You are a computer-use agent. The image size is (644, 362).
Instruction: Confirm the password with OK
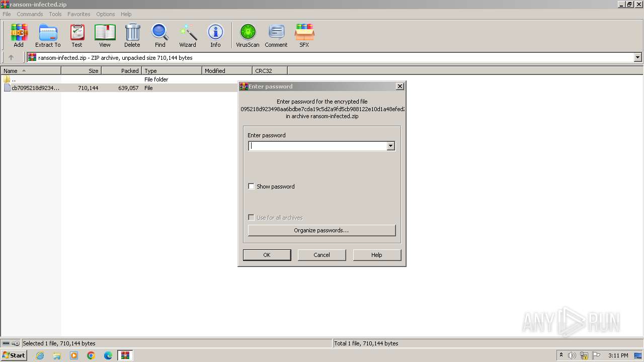click(267, 255)
